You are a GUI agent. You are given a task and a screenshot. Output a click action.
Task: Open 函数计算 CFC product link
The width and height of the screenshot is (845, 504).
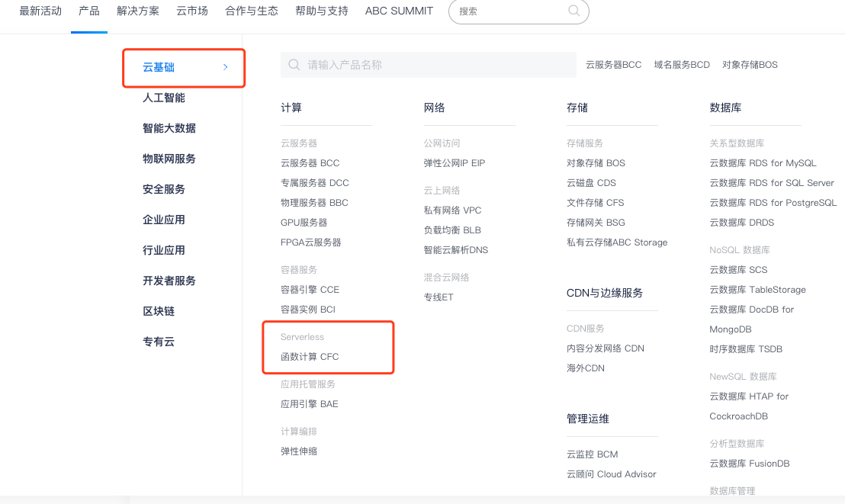310,357
